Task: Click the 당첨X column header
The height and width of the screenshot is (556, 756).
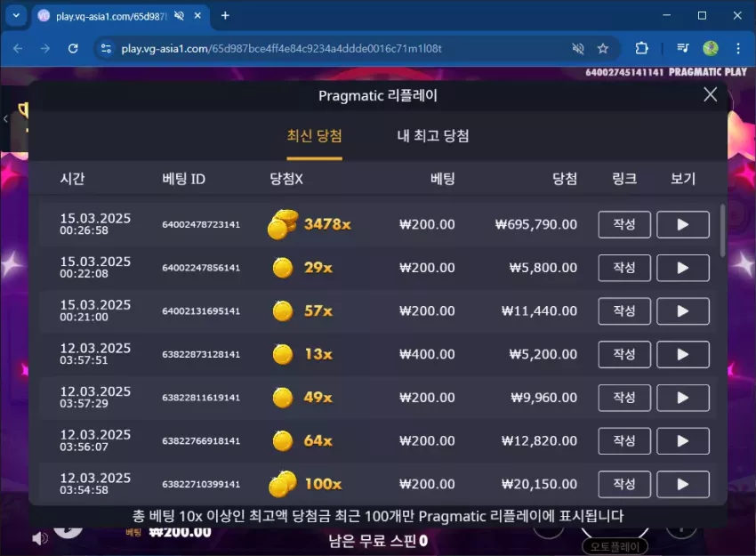Action: (x=286, y=179)
